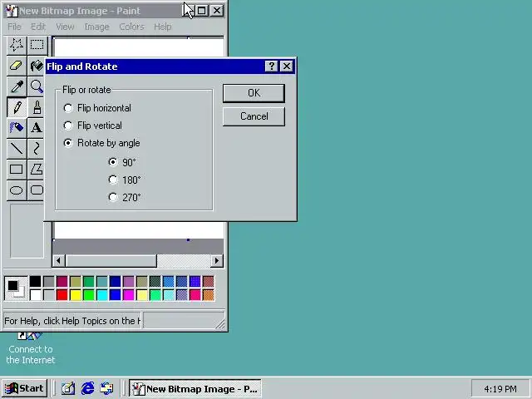
Task: Choose the magenta color swatch
Action: [129, 295]
